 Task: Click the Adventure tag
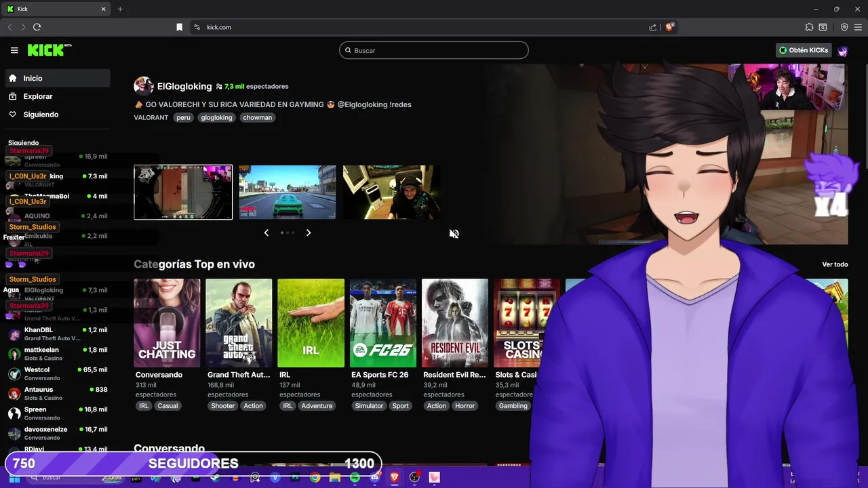click(x=317, y=406)
